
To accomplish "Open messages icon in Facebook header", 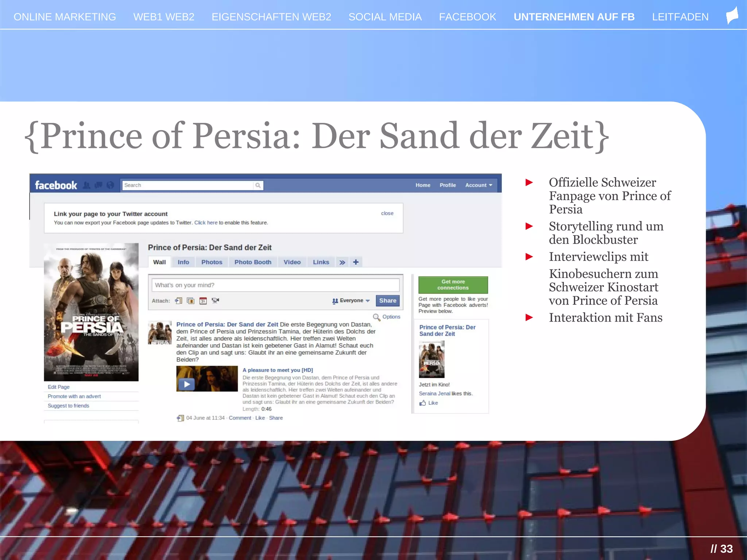I will coord(98,185).
